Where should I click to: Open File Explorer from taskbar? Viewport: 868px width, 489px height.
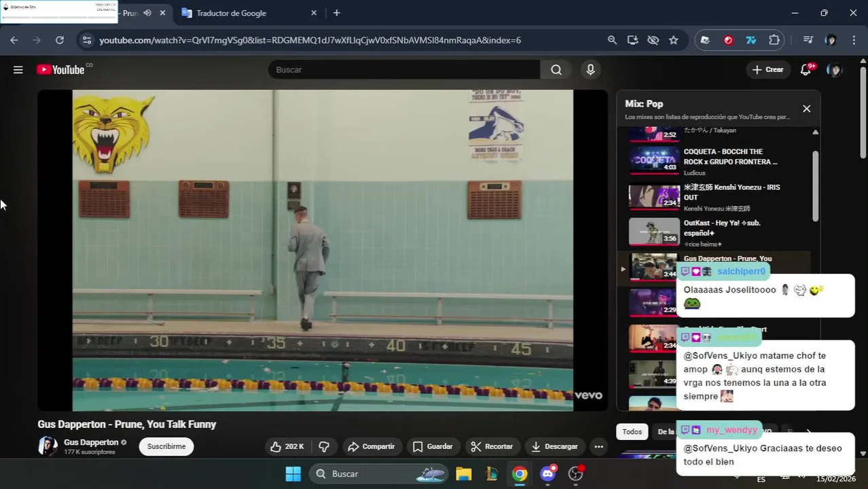pos(463,473)
